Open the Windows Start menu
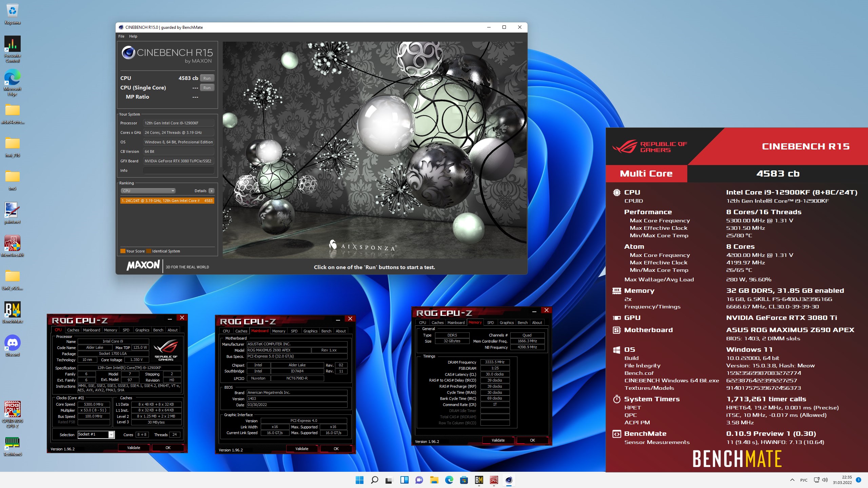868x488 pixels. pos(359,480)
